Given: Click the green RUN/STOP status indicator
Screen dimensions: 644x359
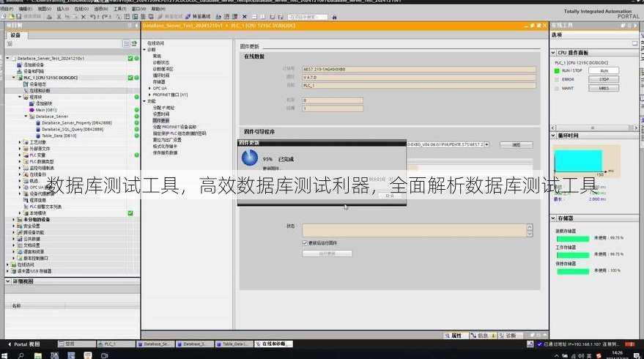Looking at the screenshot, I should (x=557, y=70).
